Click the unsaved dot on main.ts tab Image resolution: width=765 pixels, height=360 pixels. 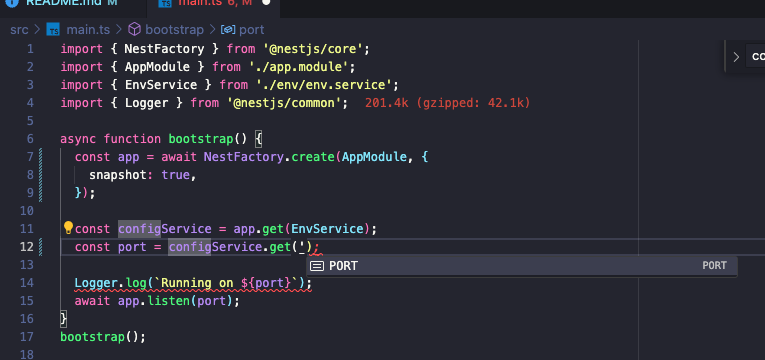click(266, 2)
